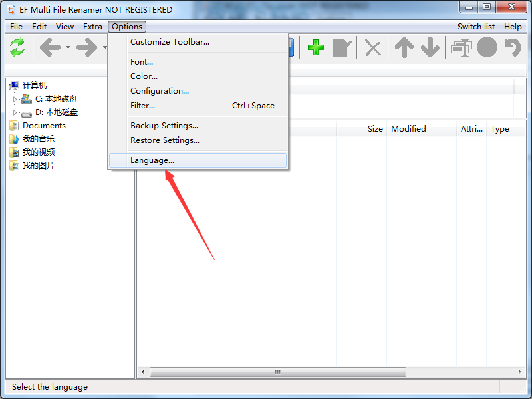Screen dimensions: 532x399
Task: Click the Switch list button
Action: tap(475, 27)
